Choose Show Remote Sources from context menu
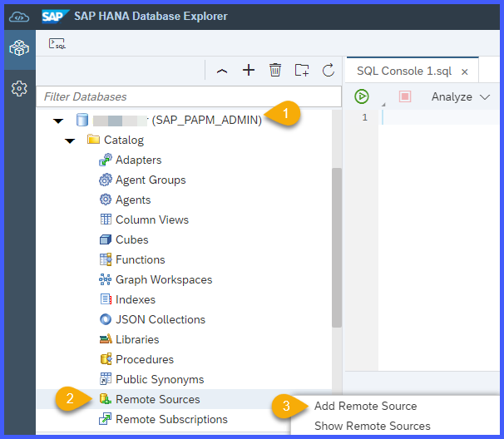Image resolution: width=504 pixels, height=439 pixels. [373, 426]
